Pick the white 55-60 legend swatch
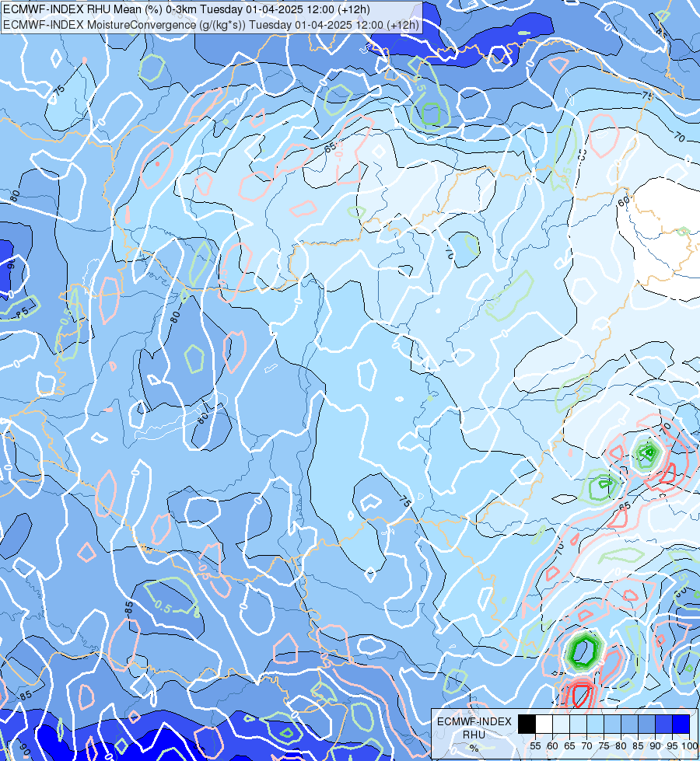Viewport: 700px width, 761px height. pos(544,724)
